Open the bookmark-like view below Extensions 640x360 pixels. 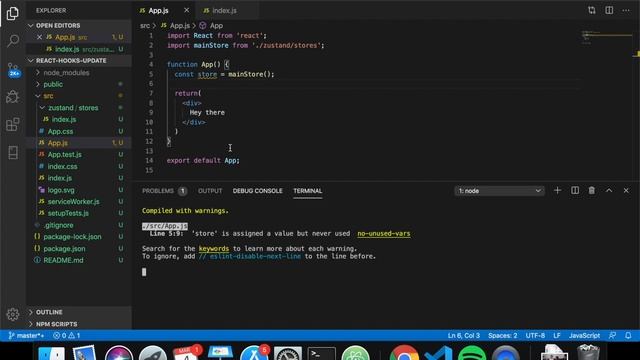tap(13, 153)
